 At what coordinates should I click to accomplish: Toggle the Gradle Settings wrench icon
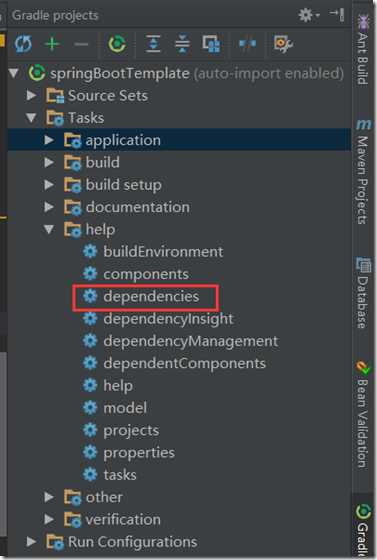tap(283, 44)
